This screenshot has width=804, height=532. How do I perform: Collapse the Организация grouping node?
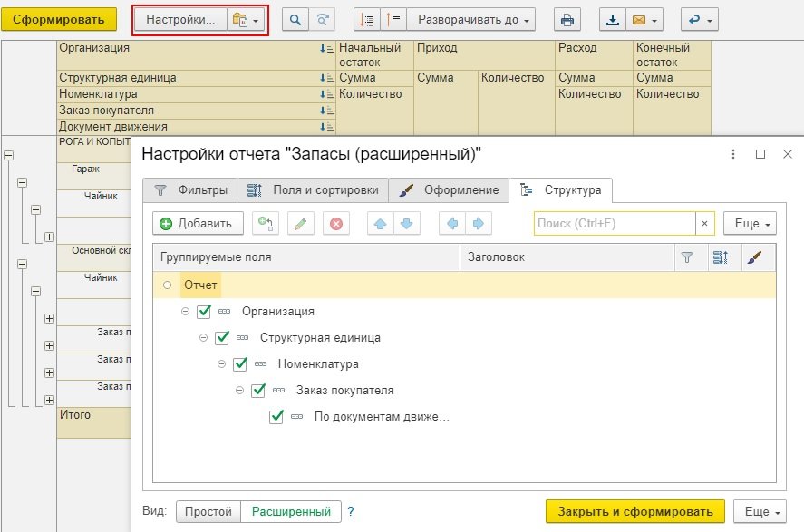click(x=185, y=312)
